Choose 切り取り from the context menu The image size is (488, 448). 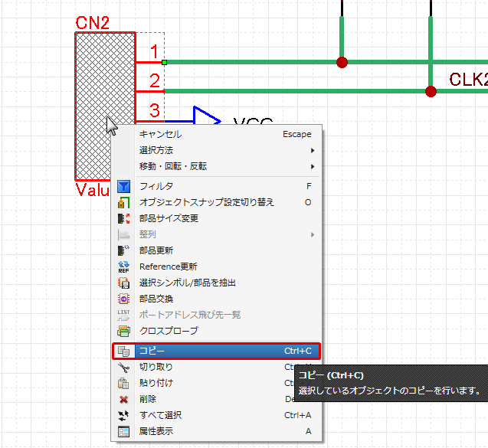click(216, 367)
